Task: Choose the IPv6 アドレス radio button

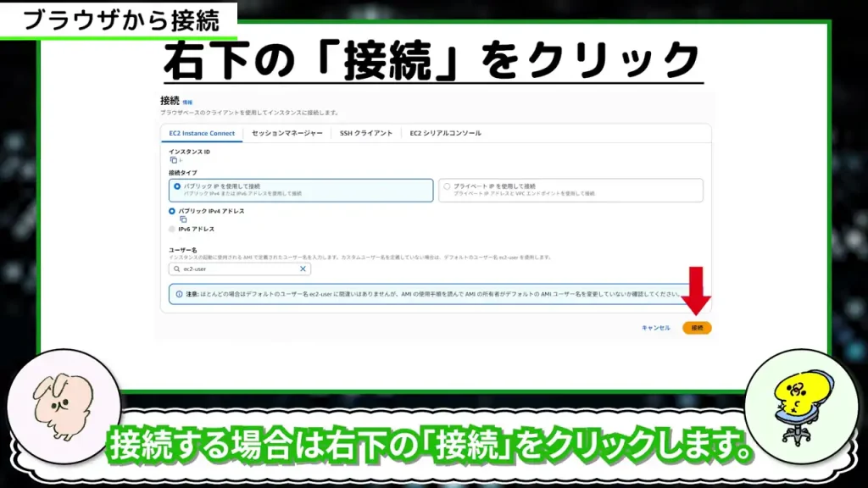Action: click(171, 229)
